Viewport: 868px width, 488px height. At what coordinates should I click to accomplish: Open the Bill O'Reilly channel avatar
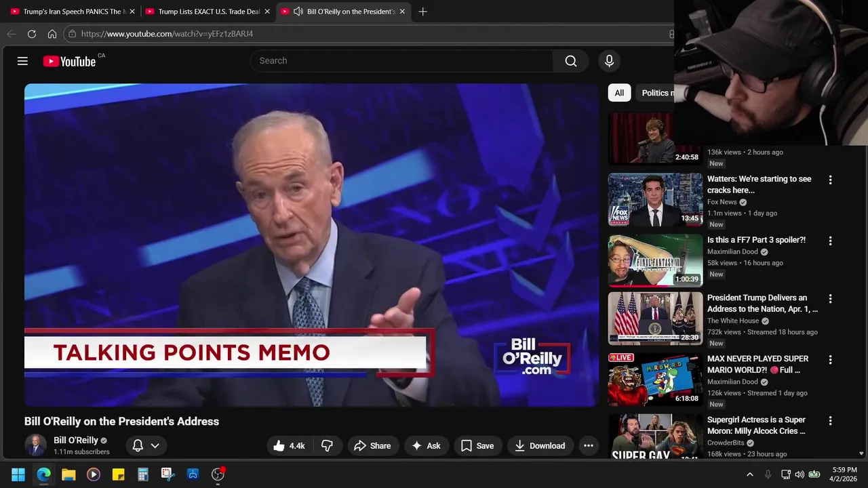tap(35, 445)
